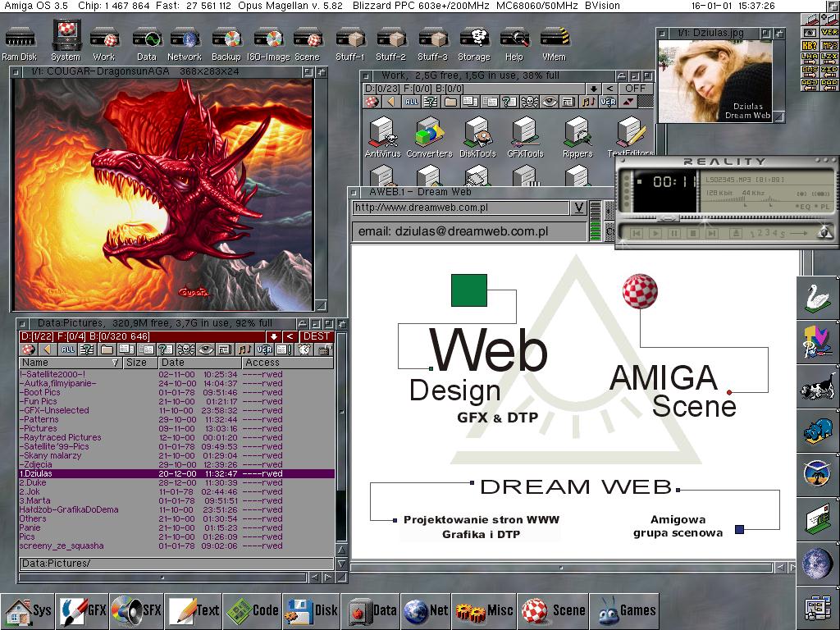
Task: Click the Date column header
Action: [199, 363]
